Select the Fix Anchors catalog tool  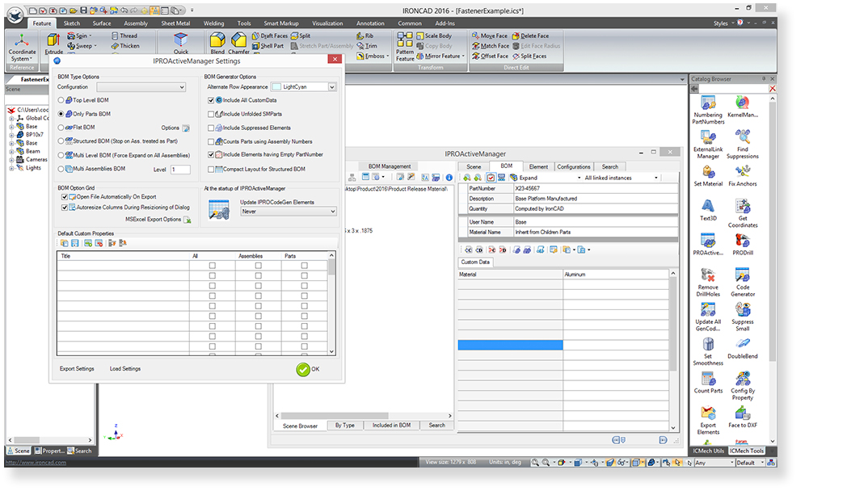tap(742, 171)
